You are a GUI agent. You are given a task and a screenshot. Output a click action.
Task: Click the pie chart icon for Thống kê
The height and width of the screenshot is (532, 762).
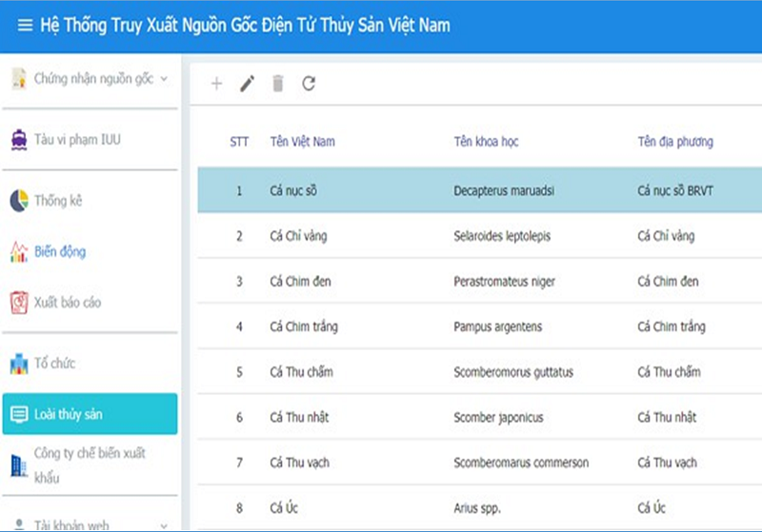click(19, 201)
